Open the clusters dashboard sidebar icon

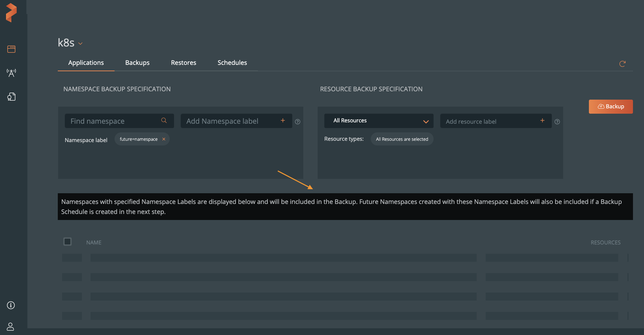click(11, 49)
